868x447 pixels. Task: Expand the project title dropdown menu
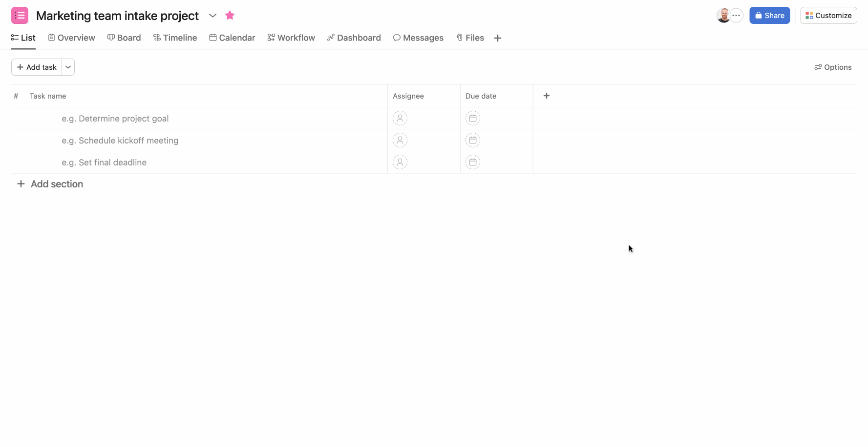212,15
